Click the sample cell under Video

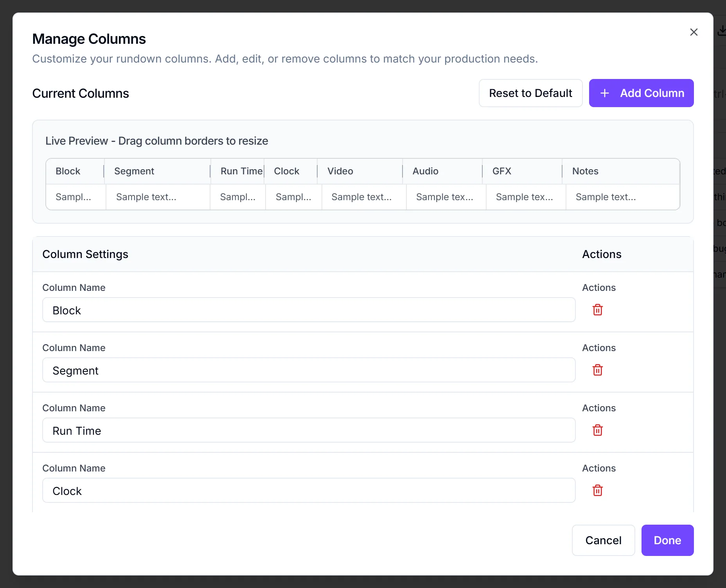coord(364,197)
